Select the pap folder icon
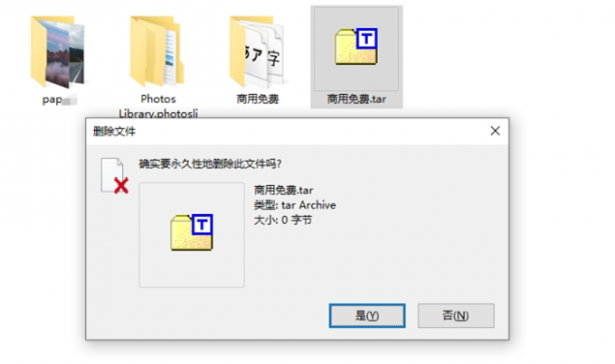The width and height of the screenshot is (615, 364). [x=58, y=51]
